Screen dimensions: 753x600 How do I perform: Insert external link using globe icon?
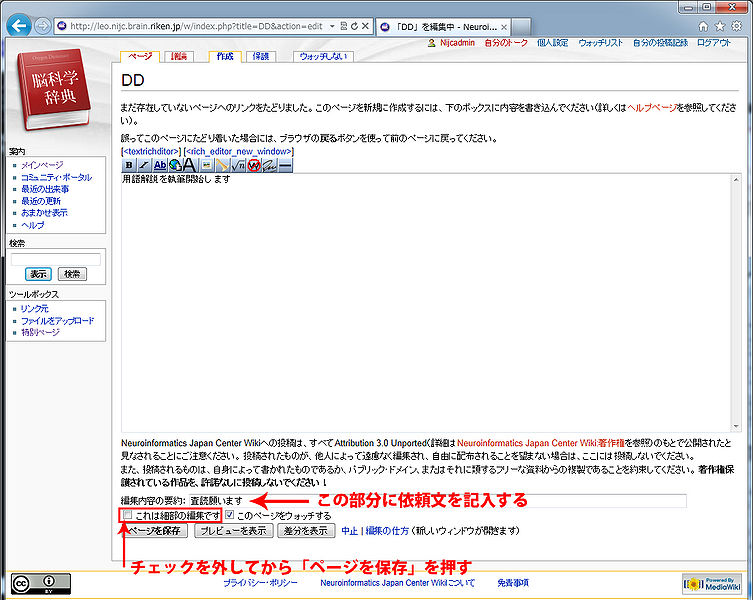tap(174, 165)
